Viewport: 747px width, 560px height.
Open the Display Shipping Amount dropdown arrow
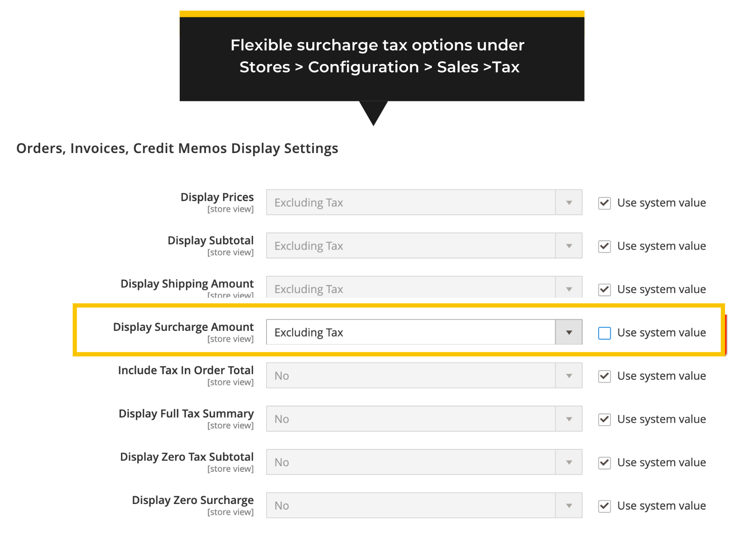[569, 289]
